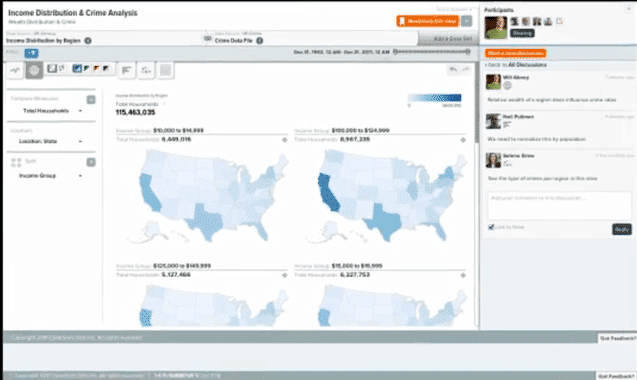
Task: Choose the horizontal bar chart icon
Action: click(126, 70)
